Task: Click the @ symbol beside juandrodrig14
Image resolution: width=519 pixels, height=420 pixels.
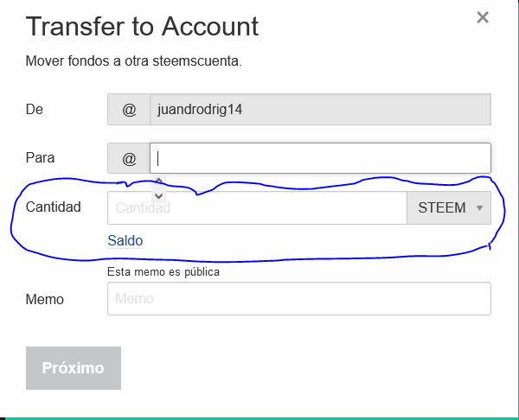Action: 129,110
